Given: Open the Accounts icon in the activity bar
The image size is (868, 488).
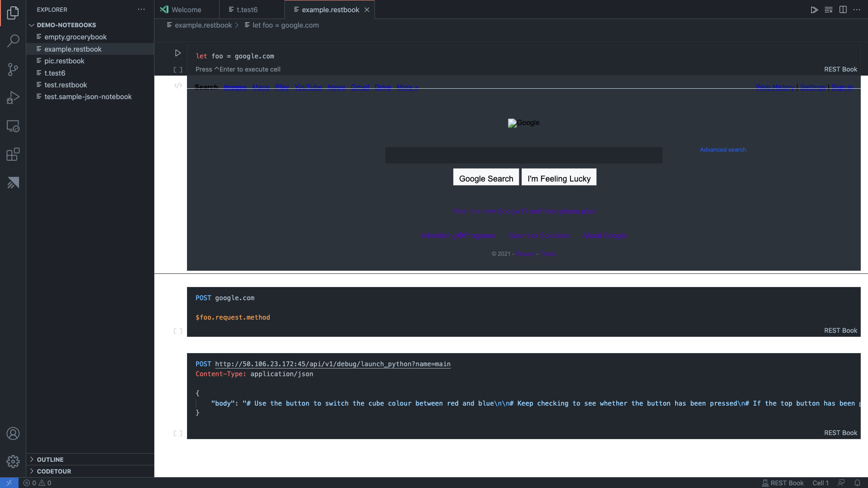Looking at the screenshot, I should [x=13, y=433].
